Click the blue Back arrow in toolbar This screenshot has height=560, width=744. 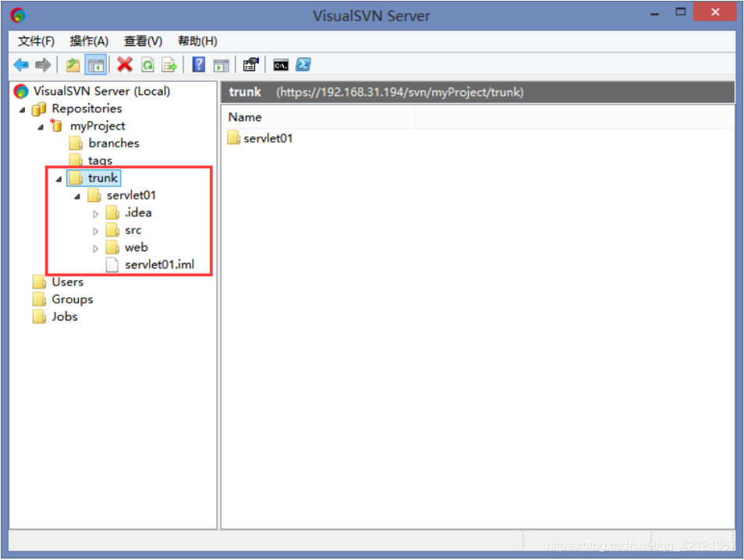(x=21, y=65)
